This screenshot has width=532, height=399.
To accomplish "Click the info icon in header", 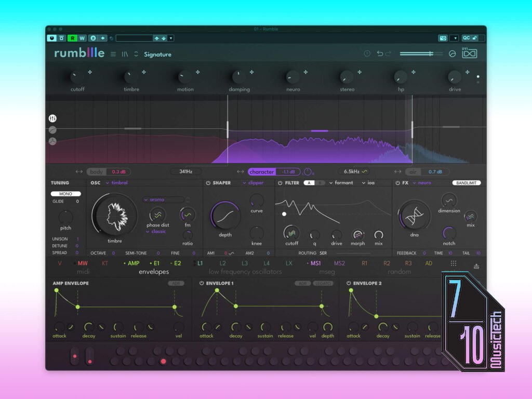I will [367, 54].
